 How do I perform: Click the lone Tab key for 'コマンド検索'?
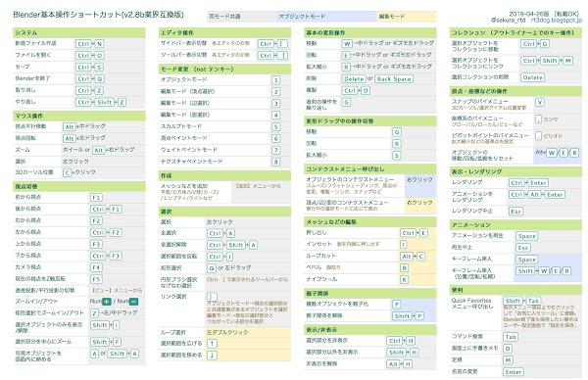[x=511, y=337]
